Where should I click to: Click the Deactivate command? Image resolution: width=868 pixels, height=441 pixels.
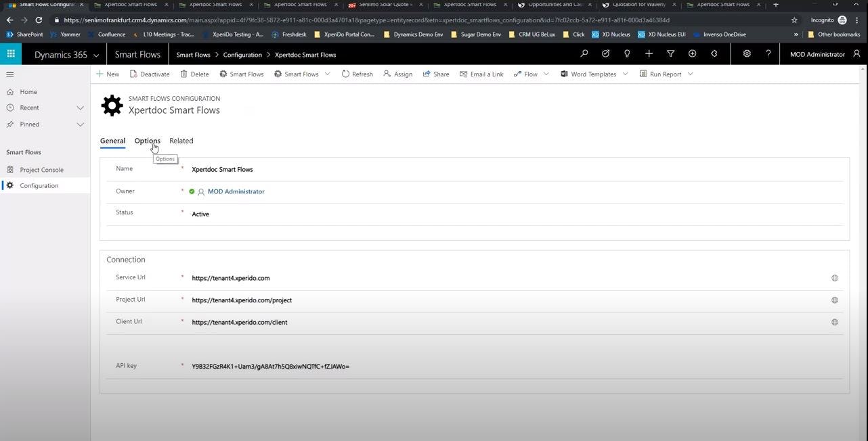point(150,74)
